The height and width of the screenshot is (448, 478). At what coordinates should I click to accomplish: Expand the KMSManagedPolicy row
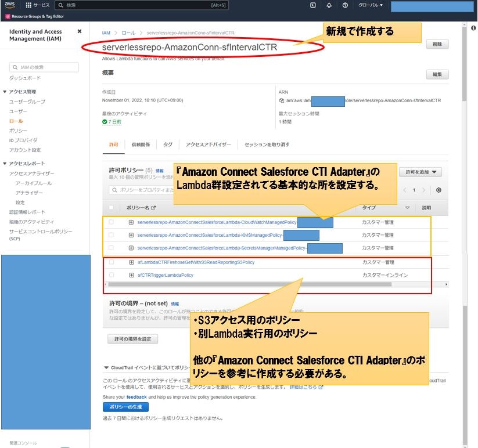click(131, 235)
